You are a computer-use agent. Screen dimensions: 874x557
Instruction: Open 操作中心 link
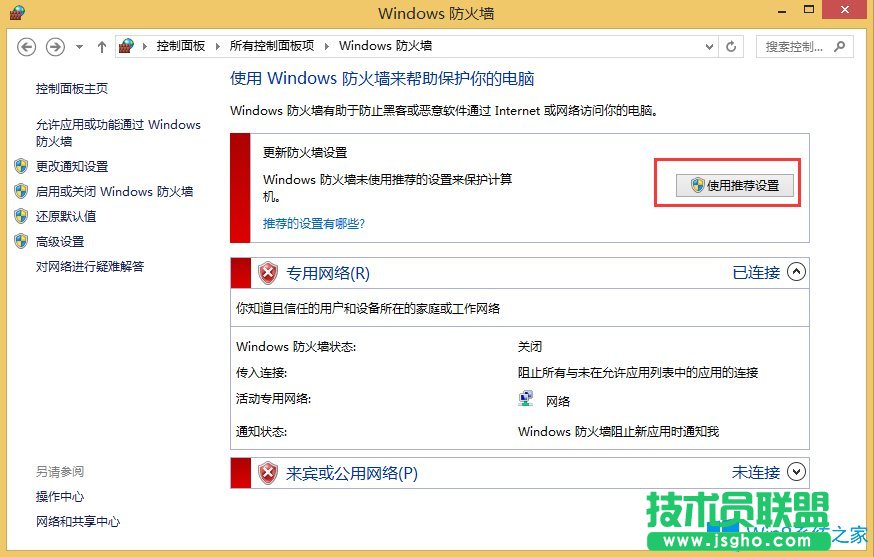pos(60,496)
